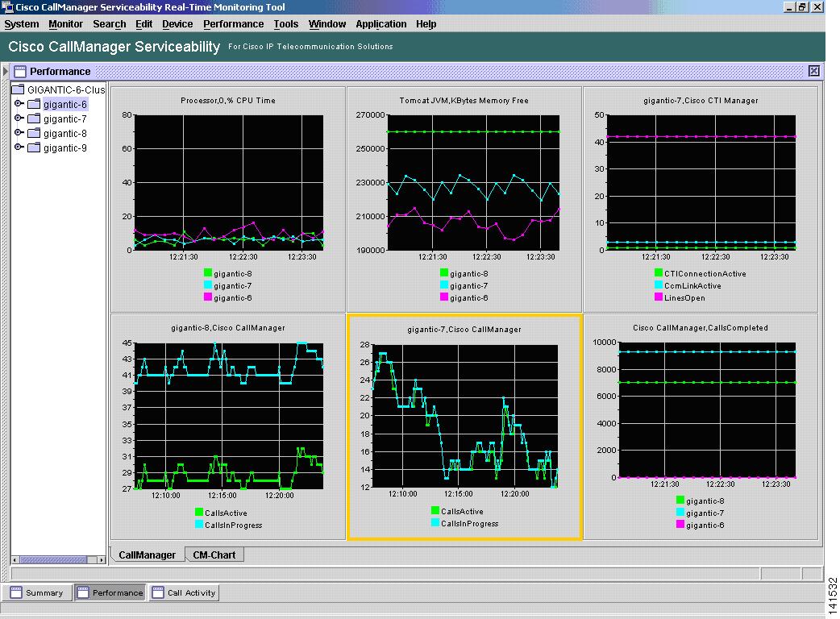Click magenta gigantic-6 swatch in CallsCompleted legend
Viewport: 840px width, 619px height.
(680, 525)
